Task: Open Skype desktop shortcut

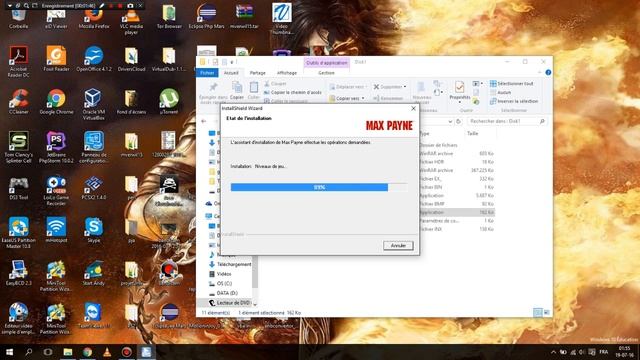Action: (94, 231)
